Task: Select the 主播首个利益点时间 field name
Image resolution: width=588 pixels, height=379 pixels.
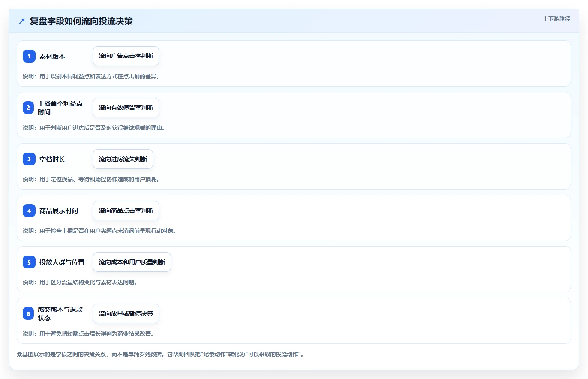Action: (60, 108)
